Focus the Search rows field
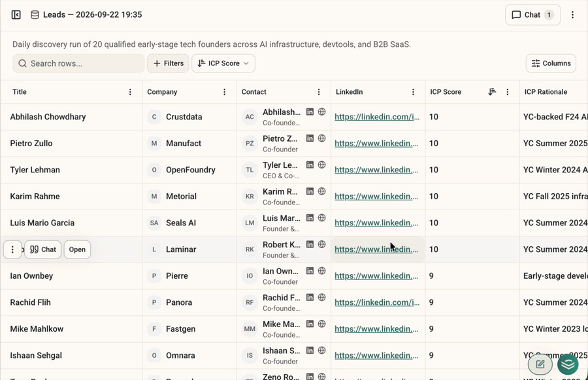588x380 pixels. pyautogui.click(x=78, y=63)
